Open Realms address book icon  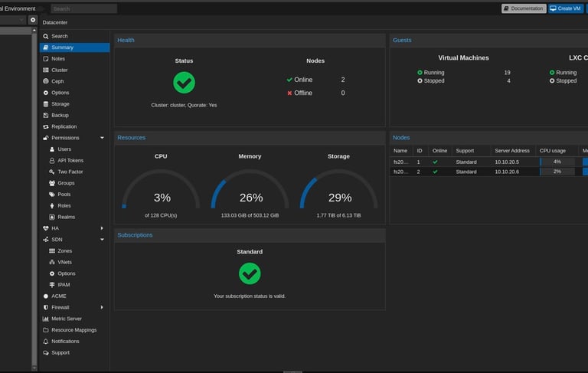tap(52, 217)
